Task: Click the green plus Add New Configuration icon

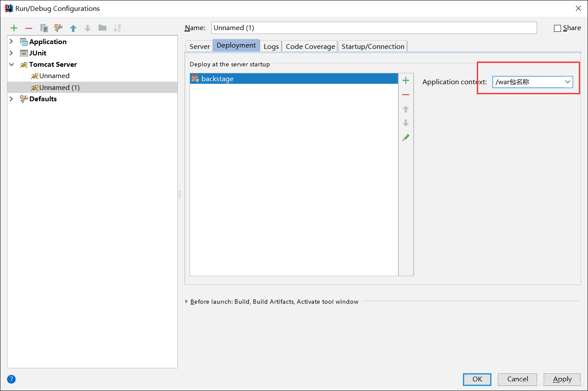Action: pos(14,28)
